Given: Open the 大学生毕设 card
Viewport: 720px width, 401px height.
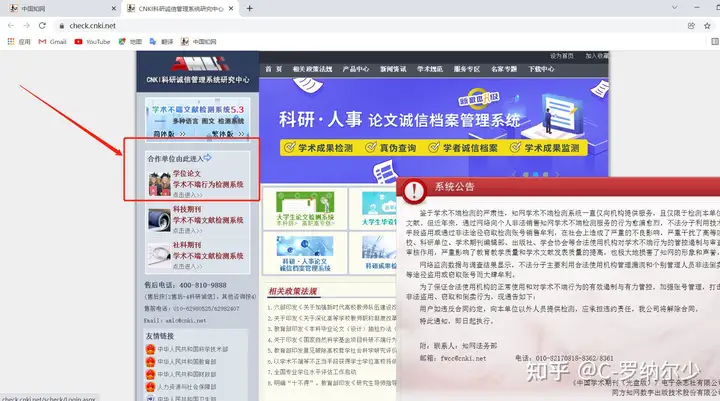Looking at the screenshot, I should (x=373, y=209).
